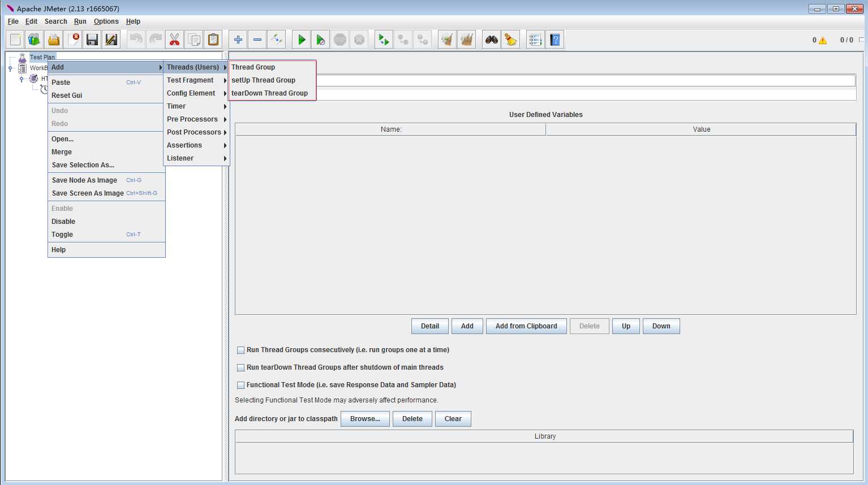Click the warning triangle error counter

pos(823,40)
